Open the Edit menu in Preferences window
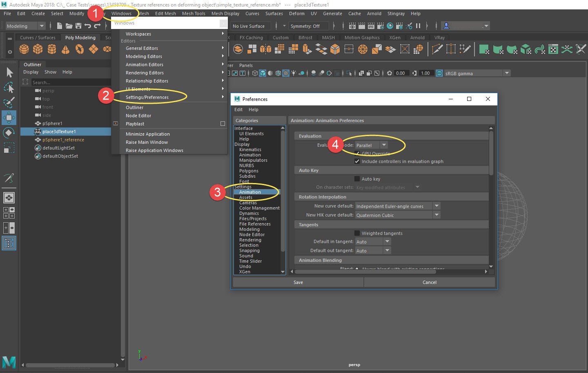 pyautogui.click(x=238, y=109)
